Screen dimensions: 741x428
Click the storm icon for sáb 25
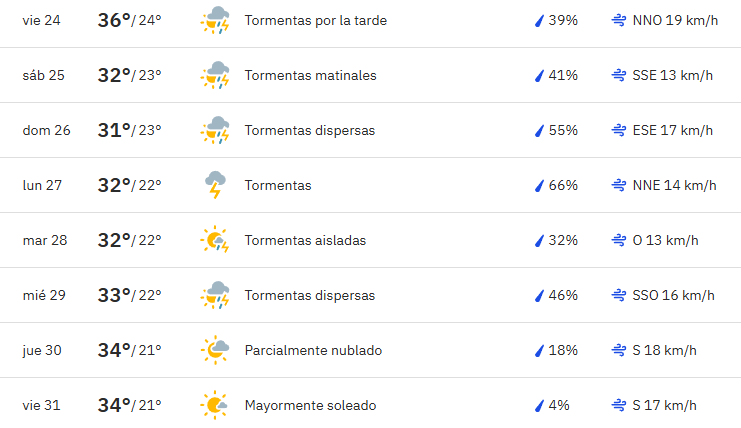point(215,75)
